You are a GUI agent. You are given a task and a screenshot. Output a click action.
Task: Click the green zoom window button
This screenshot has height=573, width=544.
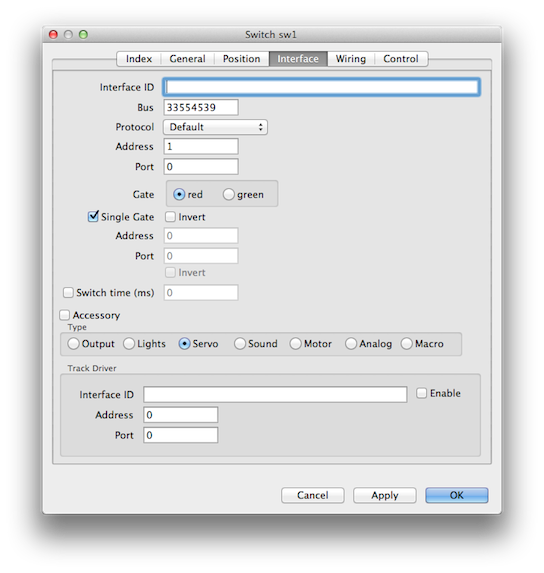coord(83,34)
